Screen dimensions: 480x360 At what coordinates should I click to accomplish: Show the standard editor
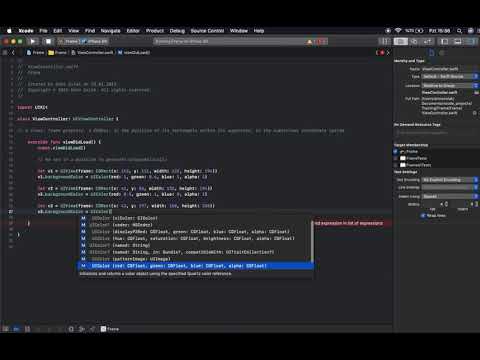(401, 41)
